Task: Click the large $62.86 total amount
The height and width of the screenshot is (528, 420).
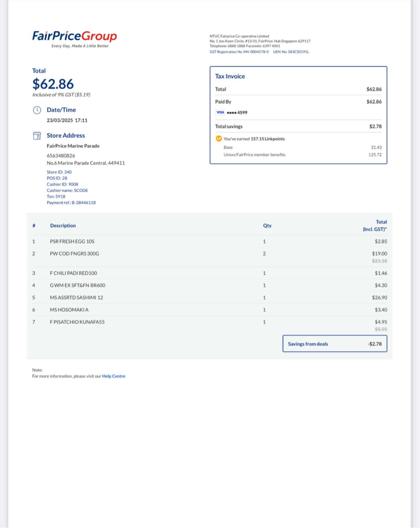Action: tap(53, 84)
